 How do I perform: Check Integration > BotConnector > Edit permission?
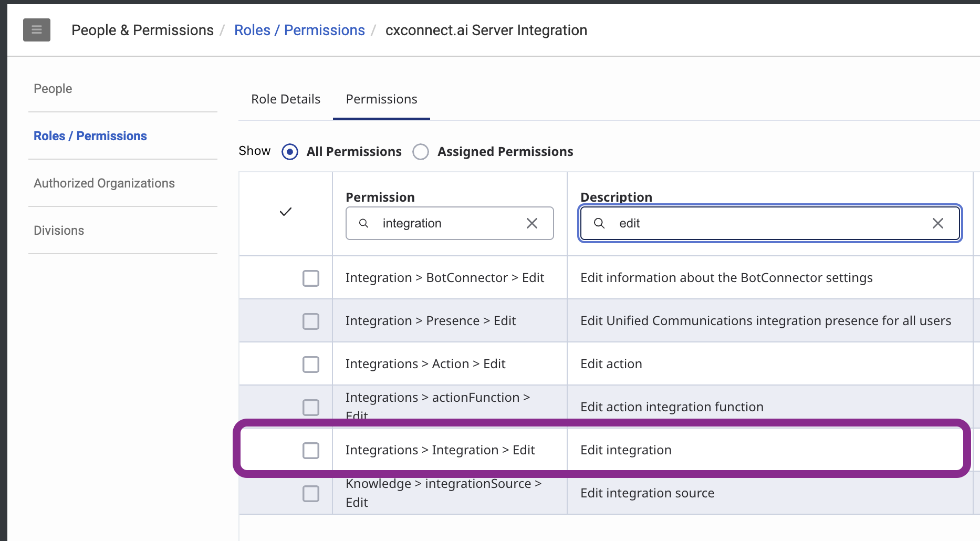pos(311,278)
